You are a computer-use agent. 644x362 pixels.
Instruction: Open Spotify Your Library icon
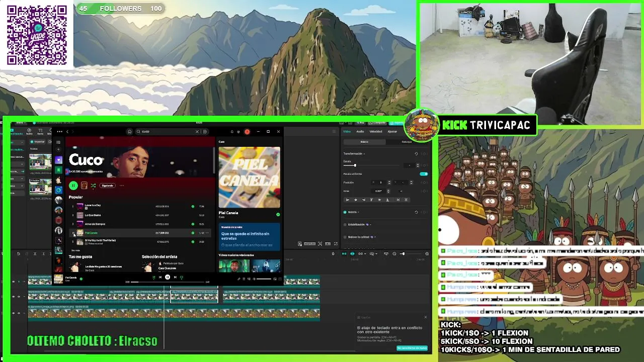(x=59, y=142)
